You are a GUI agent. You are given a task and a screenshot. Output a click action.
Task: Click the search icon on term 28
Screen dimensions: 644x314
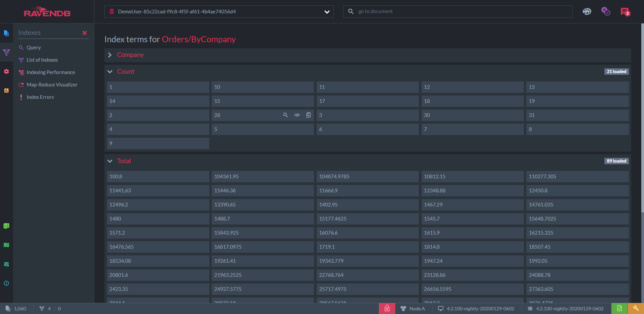tap(285, 115)
